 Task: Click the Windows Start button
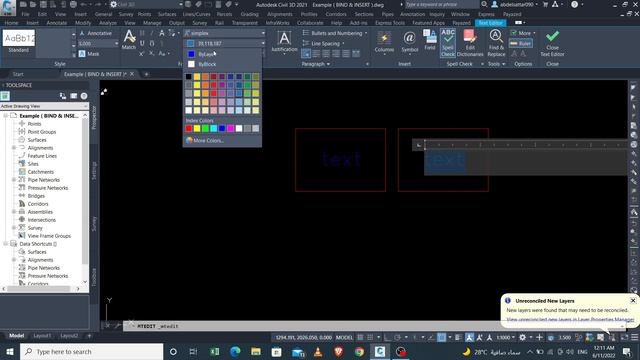point(10,351)
